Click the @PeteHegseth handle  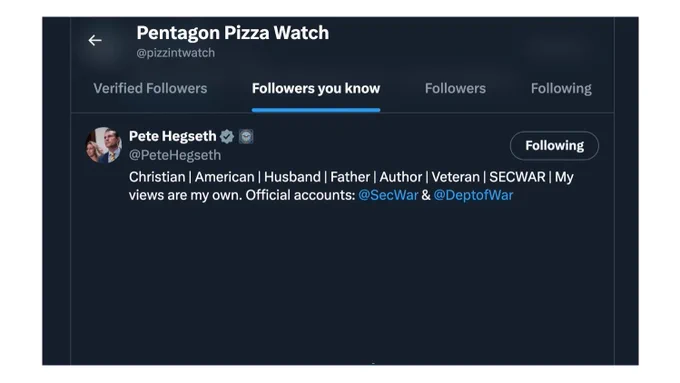[175, 155]
